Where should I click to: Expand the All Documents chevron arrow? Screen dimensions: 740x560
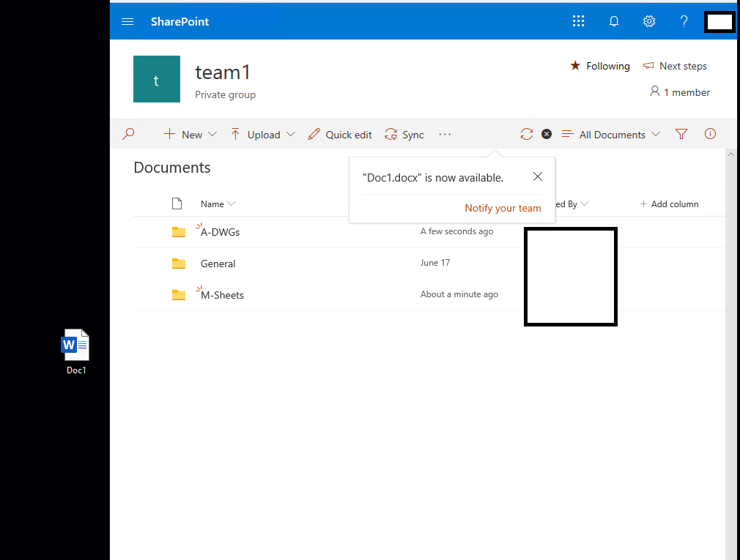click(x=656, y=135)
